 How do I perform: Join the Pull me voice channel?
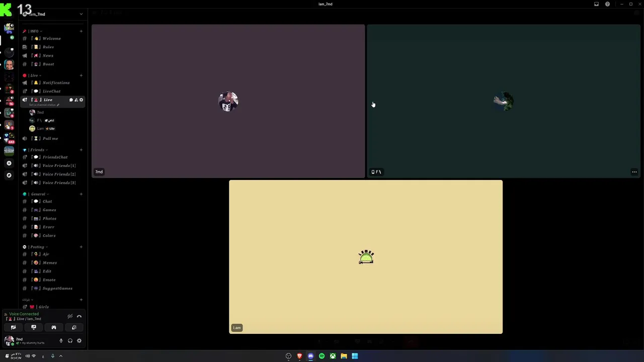[52, 139]
